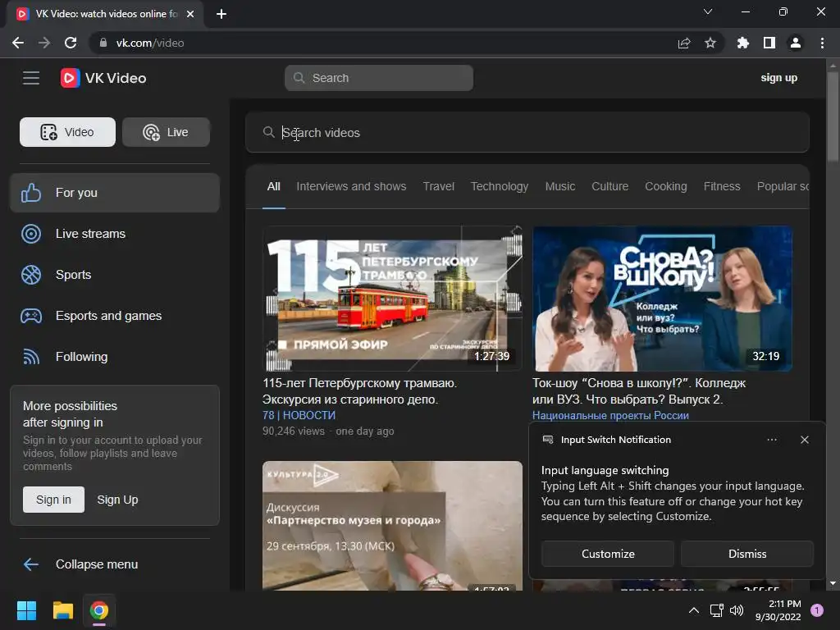Open the Ток-шоу Снова в школу title
The width and height of the screenshot is (840, 630).
tap(638, 391)
